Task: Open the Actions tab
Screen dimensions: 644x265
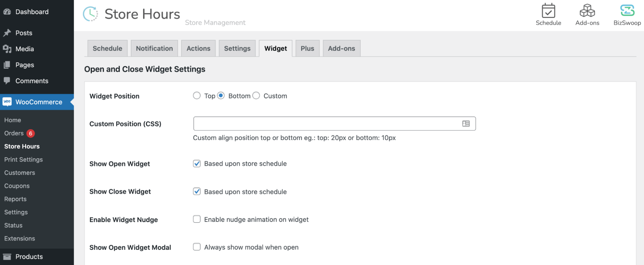Action: point(198,49)
